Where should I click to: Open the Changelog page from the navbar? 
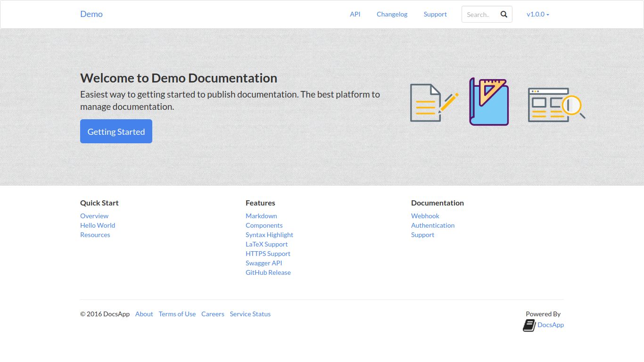point(392,14)
